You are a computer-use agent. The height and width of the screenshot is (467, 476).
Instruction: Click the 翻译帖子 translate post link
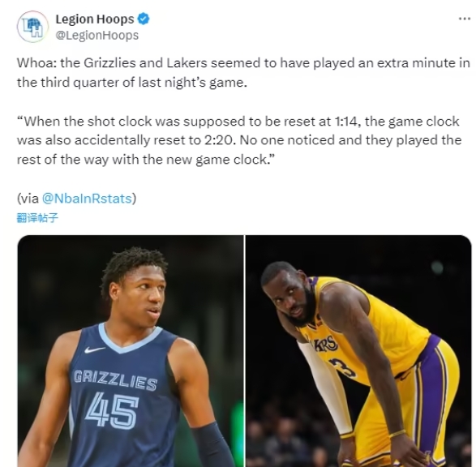pos(37,217)
